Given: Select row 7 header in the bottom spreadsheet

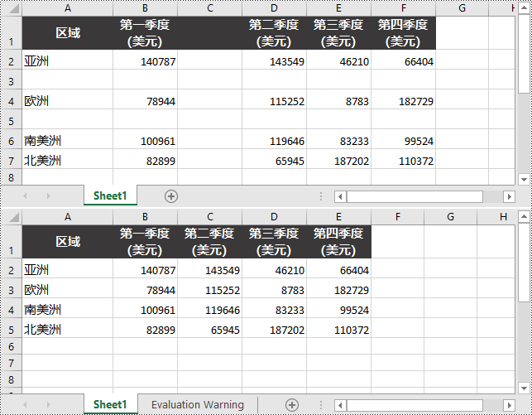Looking at the screenshot, I should 12,363.
